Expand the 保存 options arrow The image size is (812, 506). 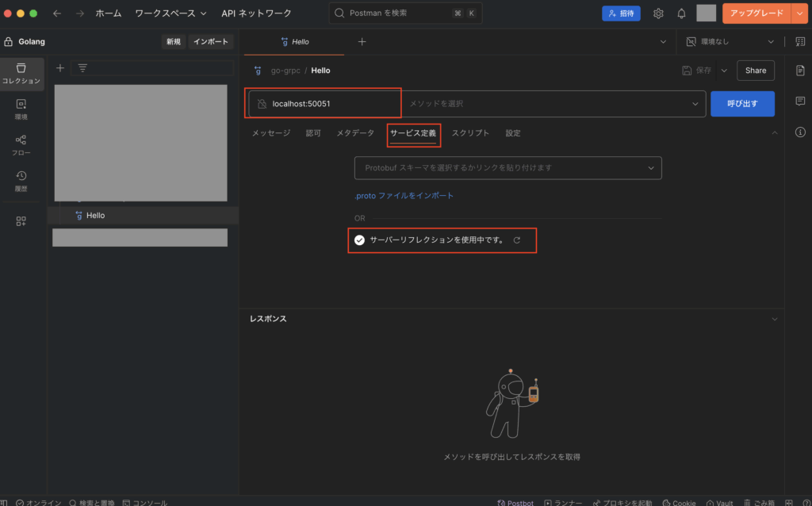pos(724,71)
